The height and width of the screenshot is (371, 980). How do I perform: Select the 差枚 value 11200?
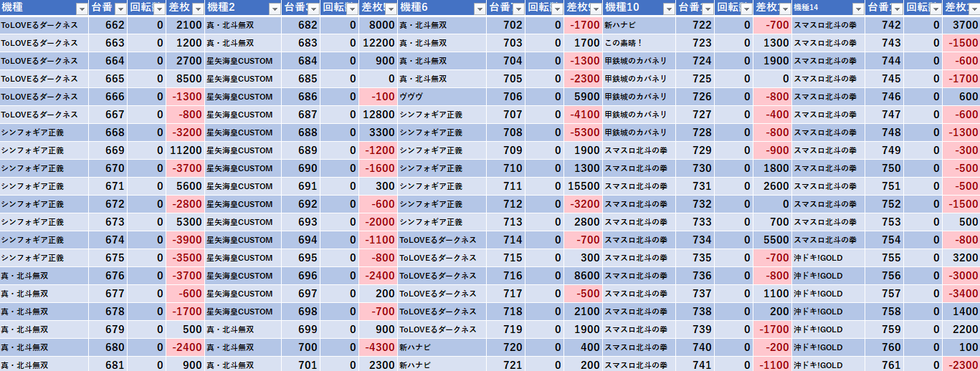185,150
